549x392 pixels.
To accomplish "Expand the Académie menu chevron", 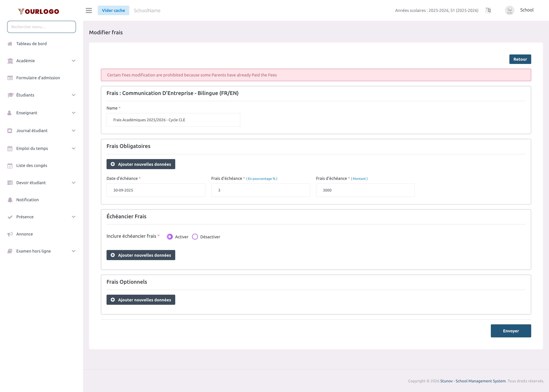I will tap(74, 61).
